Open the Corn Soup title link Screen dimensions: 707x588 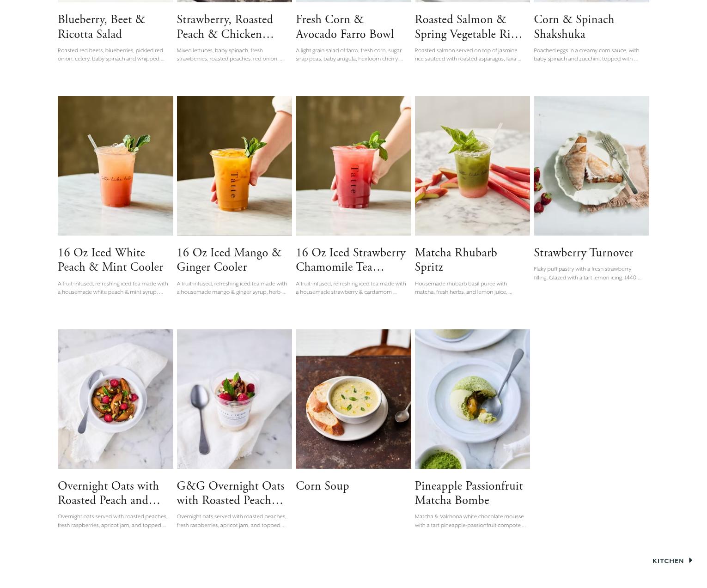pos(323,486)
